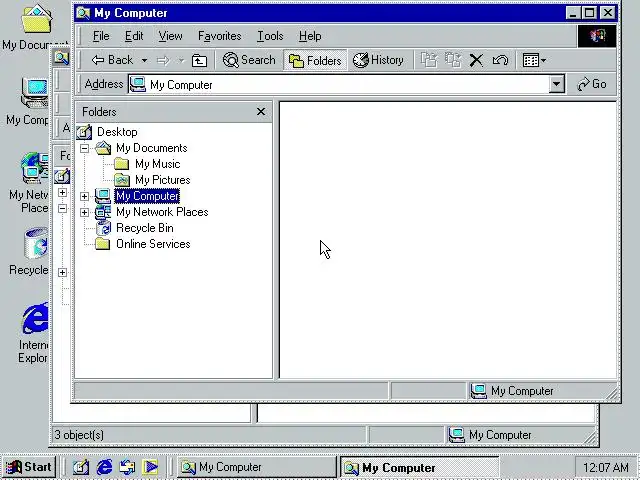Select Desktop in folder tree
Screen dimensions: 640x480
[117, 132]
